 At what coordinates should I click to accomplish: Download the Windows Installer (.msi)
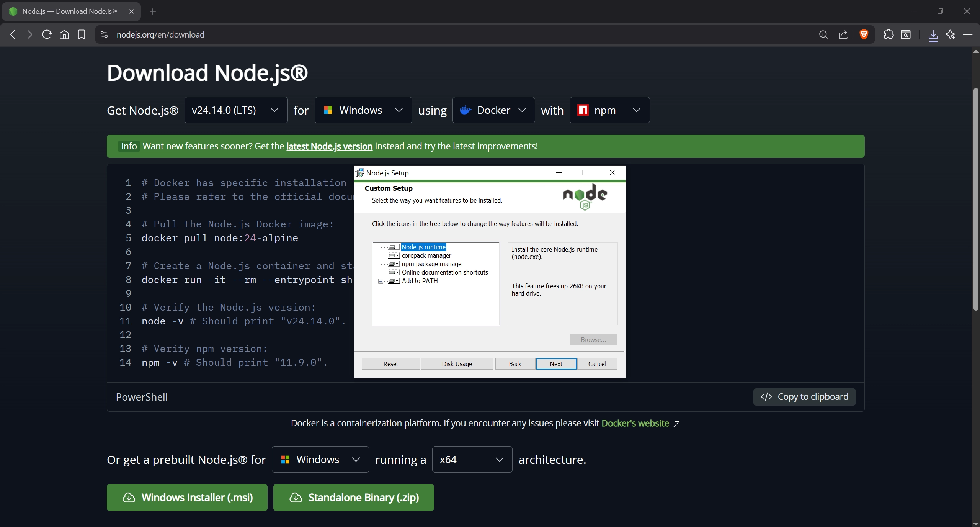pyautogui.click(x=187, y=497)
